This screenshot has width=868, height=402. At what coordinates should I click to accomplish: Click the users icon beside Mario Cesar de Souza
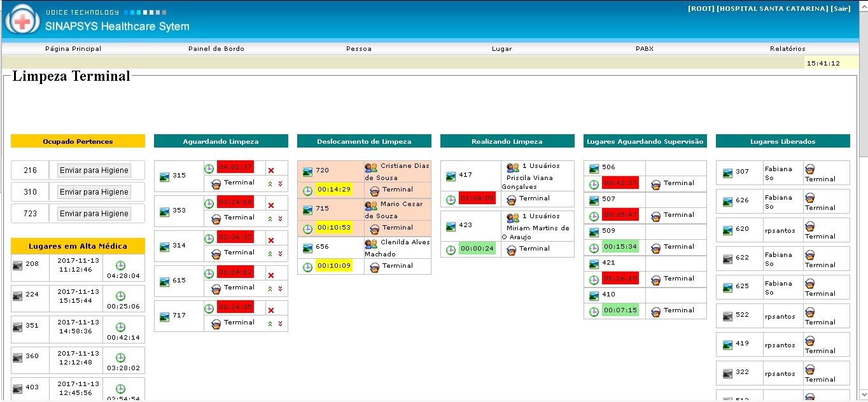371,205
